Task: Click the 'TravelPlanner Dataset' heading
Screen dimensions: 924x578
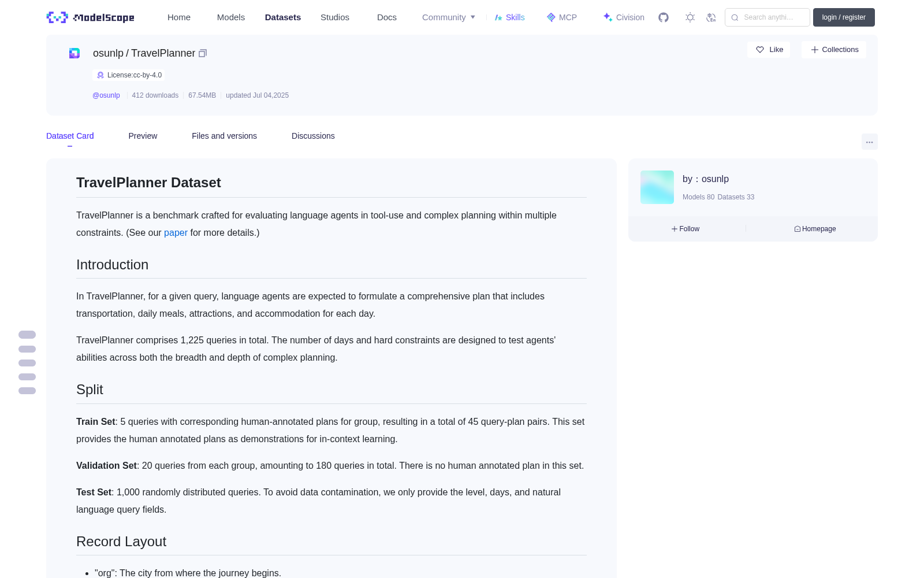Action: (148, 183)
